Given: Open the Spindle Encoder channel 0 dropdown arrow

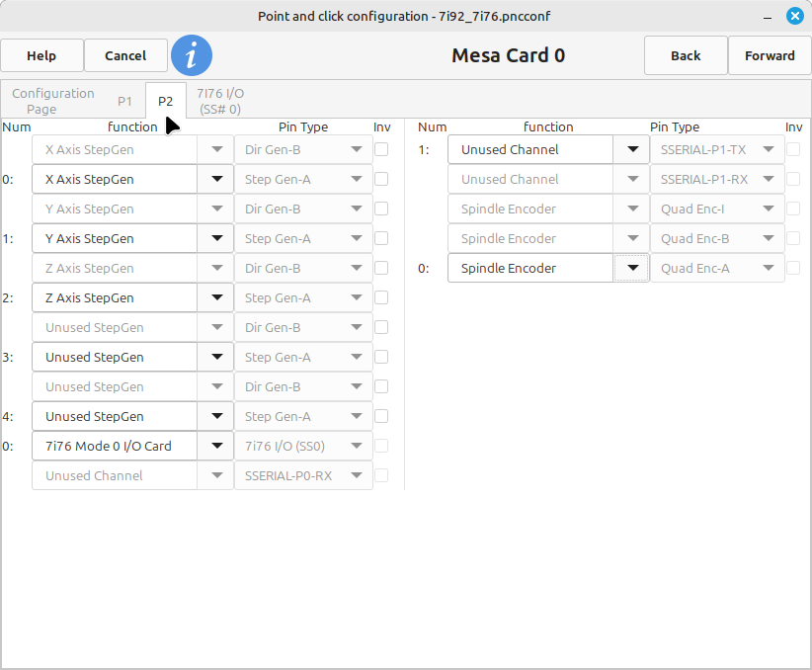Looking at the screenshot, I should coord(631,268).
